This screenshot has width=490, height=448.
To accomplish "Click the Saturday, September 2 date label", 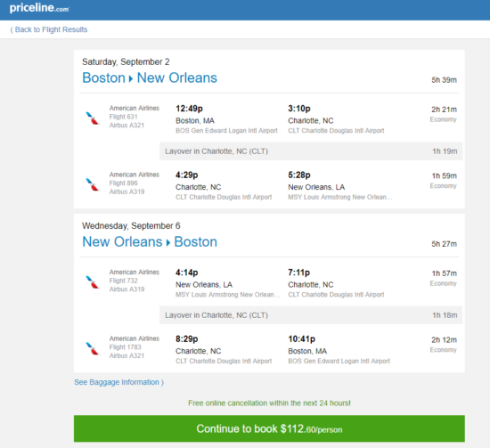I will [x=126, y=61].
